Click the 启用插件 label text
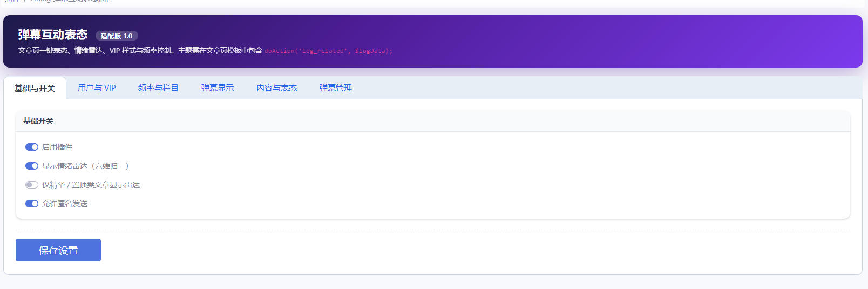This screenshot has width=868, height=289. pyautogui.click(x=57, y=147)
